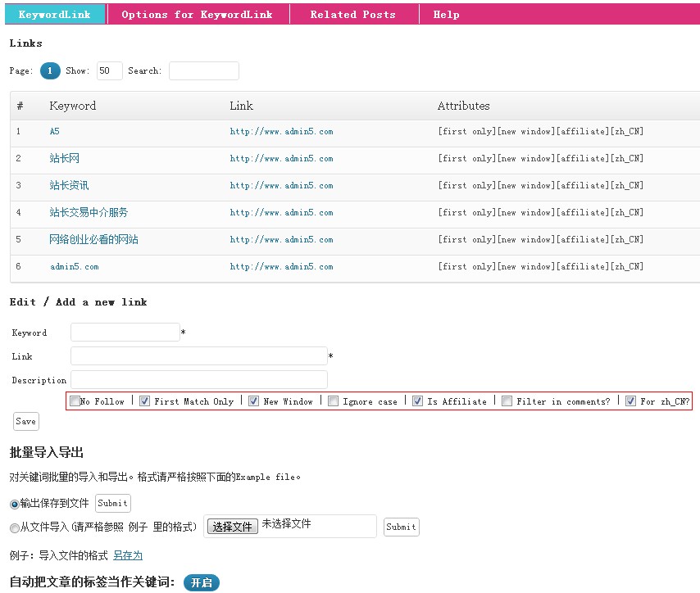Select the KeywordLink tab
This screenshot has width=700, height=593.
[56, 14]
